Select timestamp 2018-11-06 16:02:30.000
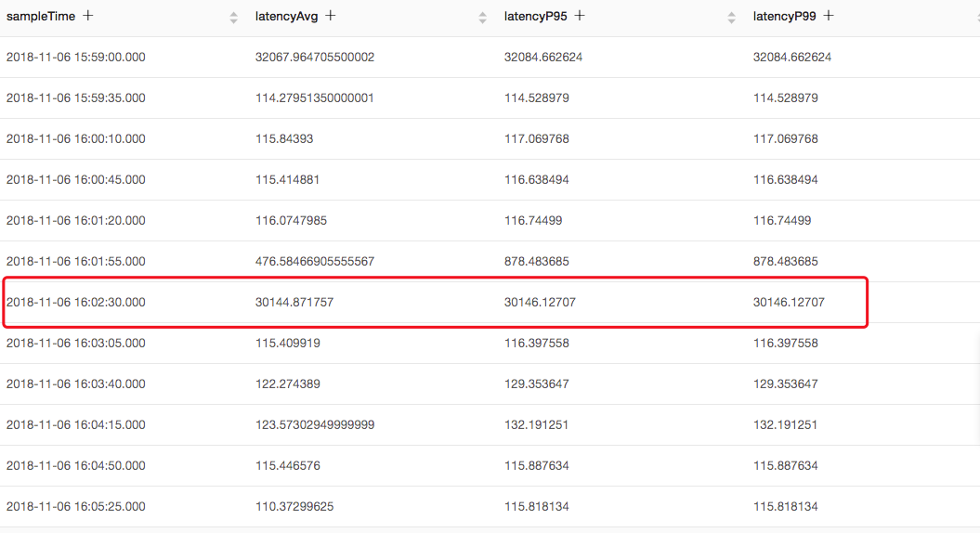 (x=75, y=302)
